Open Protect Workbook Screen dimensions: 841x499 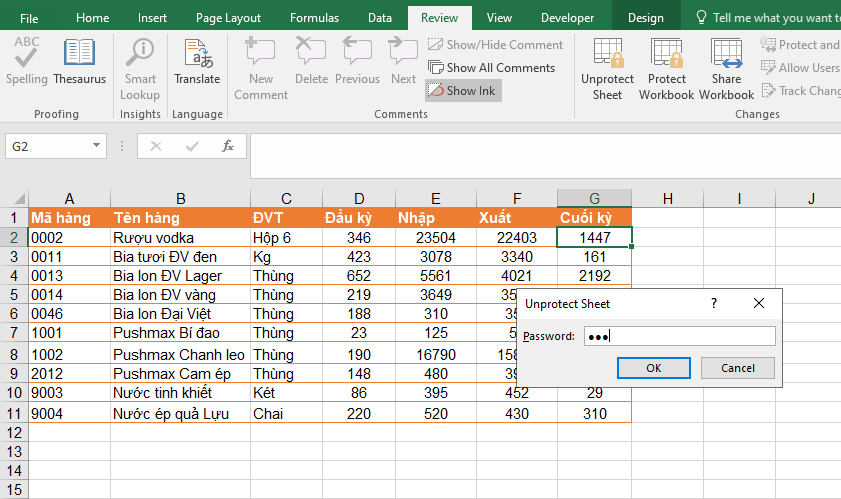point(666,68)
